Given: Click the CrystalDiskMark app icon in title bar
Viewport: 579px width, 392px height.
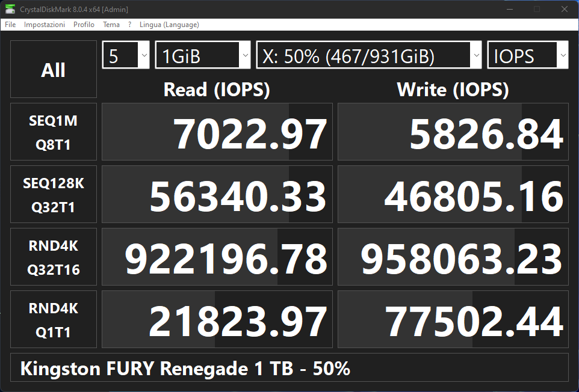Looking at the screenshot, I should pos(10,9).
